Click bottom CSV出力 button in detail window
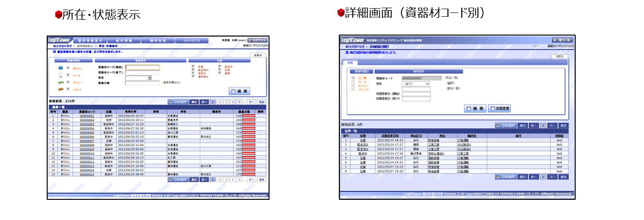 pyautogui.click(x=505, y=177)
